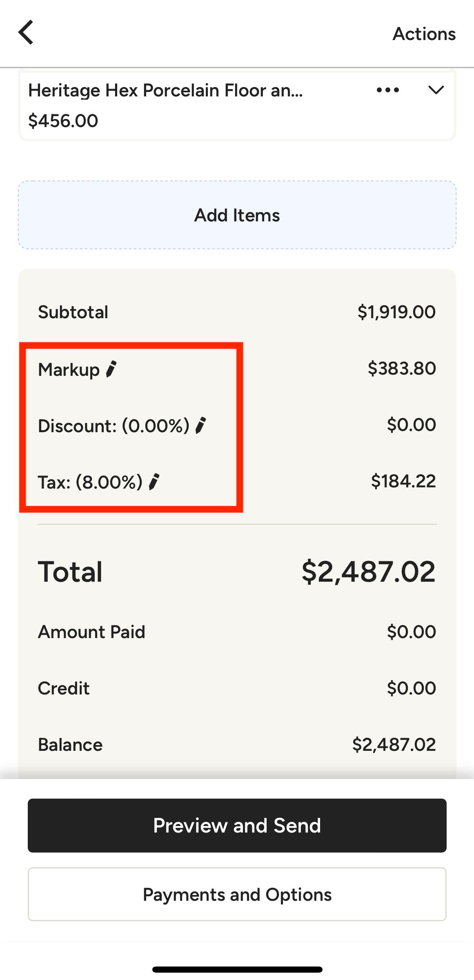Select the item price $456.00
The width and height of the screenshot is (474, 980).
pyautogui.click(x=62, y=120)
